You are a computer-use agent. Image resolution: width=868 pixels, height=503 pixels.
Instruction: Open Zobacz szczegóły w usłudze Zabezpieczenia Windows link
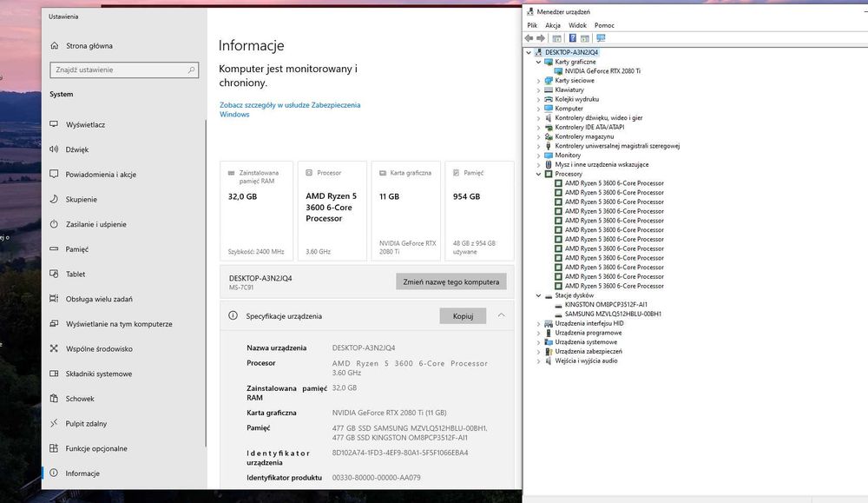pyautogui.click(x=290, y=109)
